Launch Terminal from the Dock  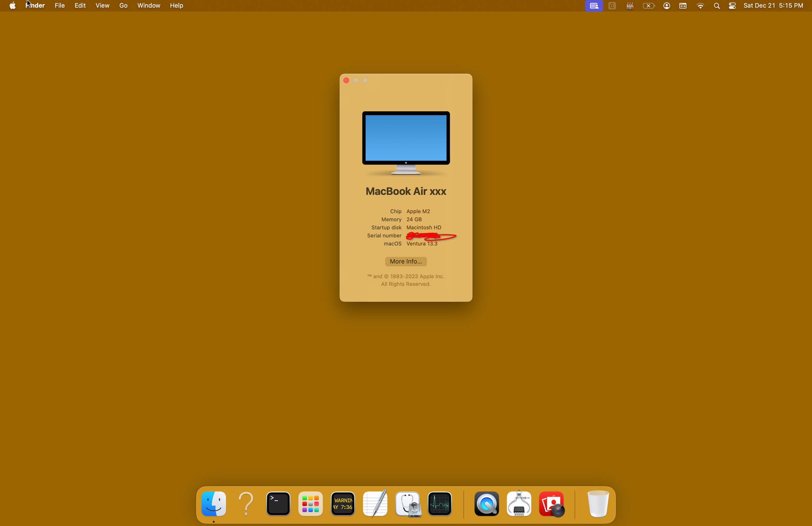point(278,504)
